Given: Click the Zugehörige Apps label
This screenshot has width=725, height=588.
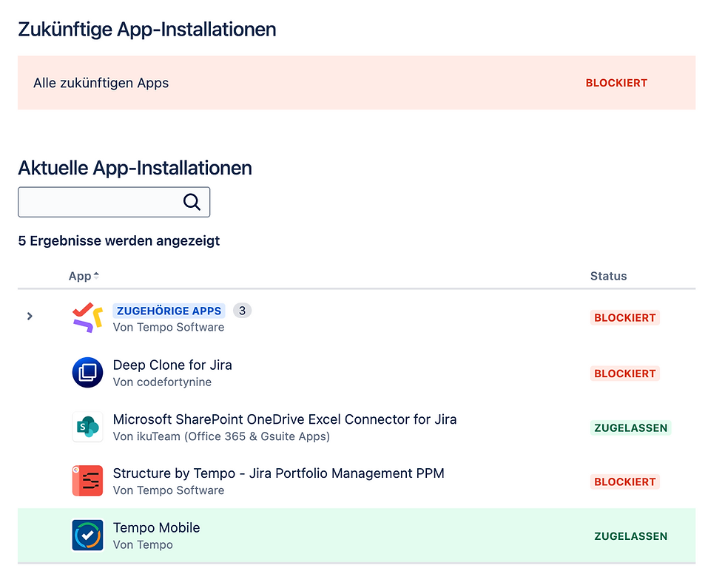Looking at the screenshot, I should pyautogui.click(x=169, y=311).
